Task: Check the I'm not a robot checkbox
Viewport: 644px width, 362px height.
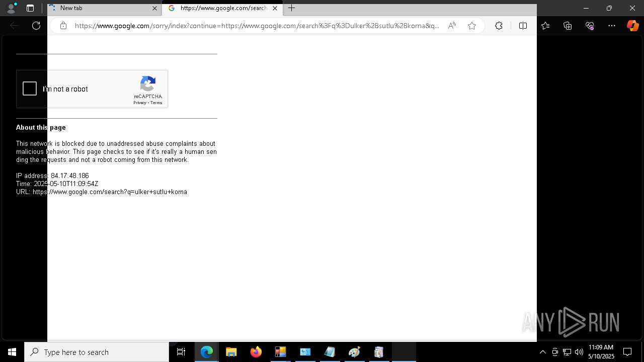Action: pos(30,89)
